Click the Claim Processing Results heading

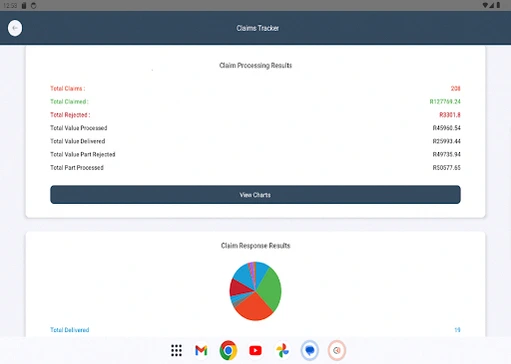[256, 65]
